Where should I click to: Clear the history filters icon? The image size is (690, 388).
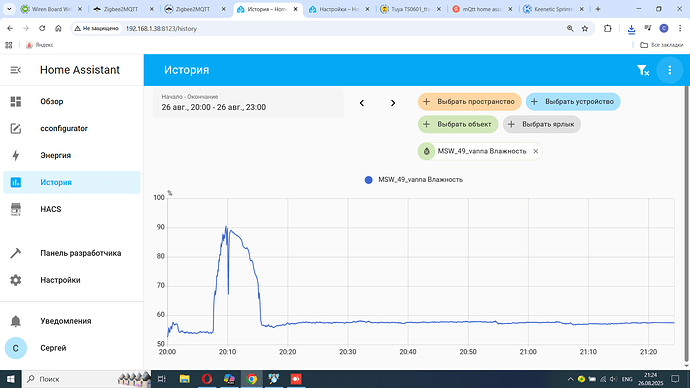tap(643, 70)
